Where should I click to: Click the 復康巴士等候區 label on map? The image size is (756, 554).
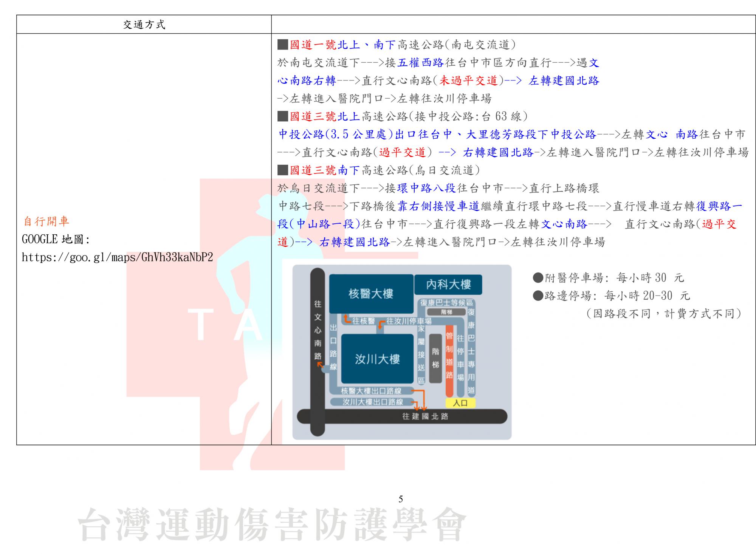(x=447, y=303)
